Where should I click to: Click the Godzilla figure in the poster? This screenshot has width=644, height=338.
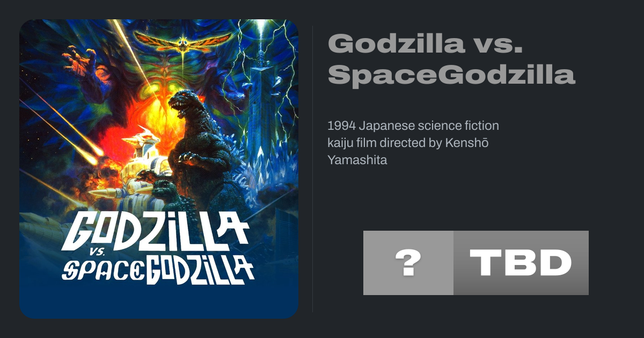[199, 145]
